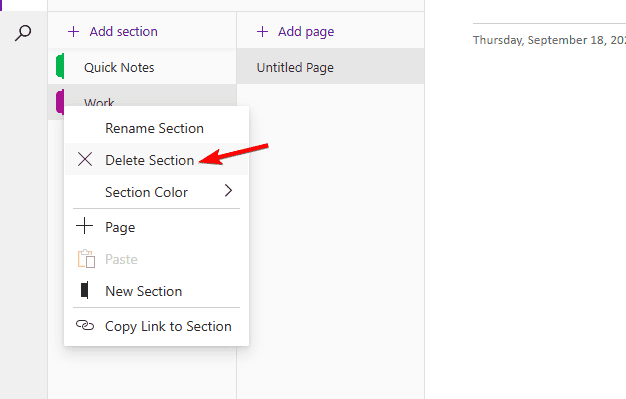Select New Section in context menu
626x399 pixels.
[x=156, y=291]
